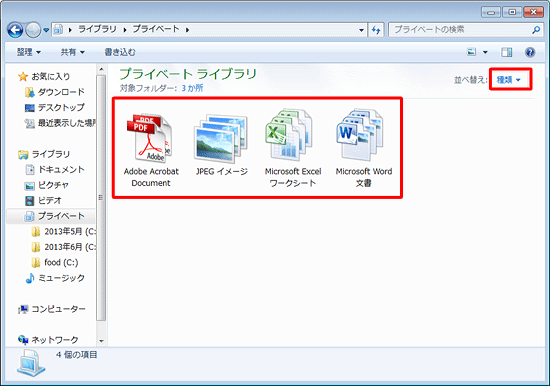Open the food (C:) folder in the tree
This screenshot has width=550, height=386.
coord(61,262)
